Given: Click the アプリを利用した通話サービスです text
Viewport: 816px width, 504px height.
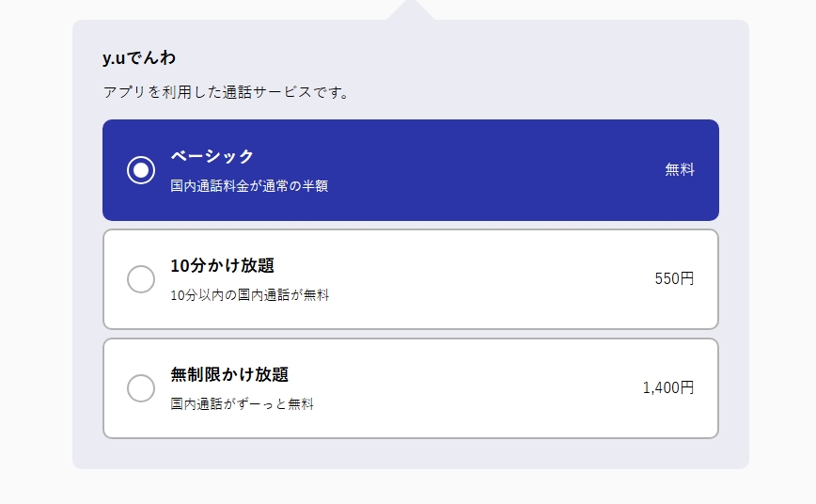Looking at the screenshot, I should (x=226, y=92).
